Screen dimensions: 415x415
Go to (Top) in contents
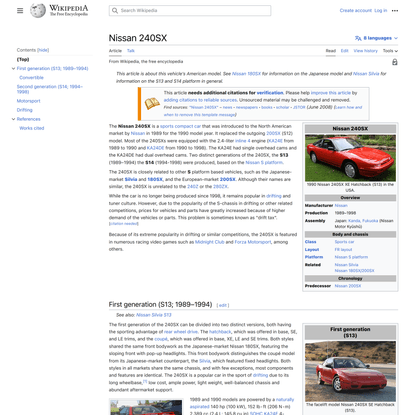click(23, 59)
